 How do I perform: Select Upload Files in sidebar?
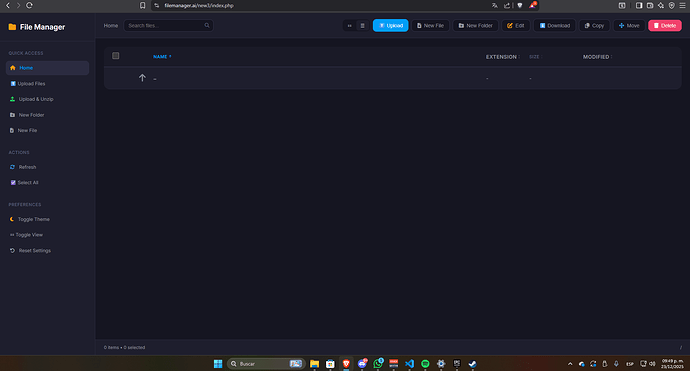pyautogui.click(x=48, y=84)
